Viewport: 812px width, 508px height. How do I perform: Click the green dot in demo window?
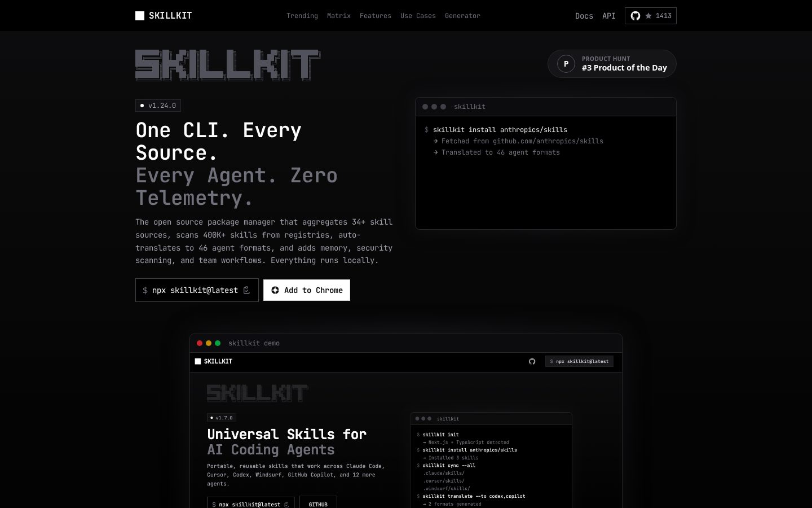coord(218,343)
